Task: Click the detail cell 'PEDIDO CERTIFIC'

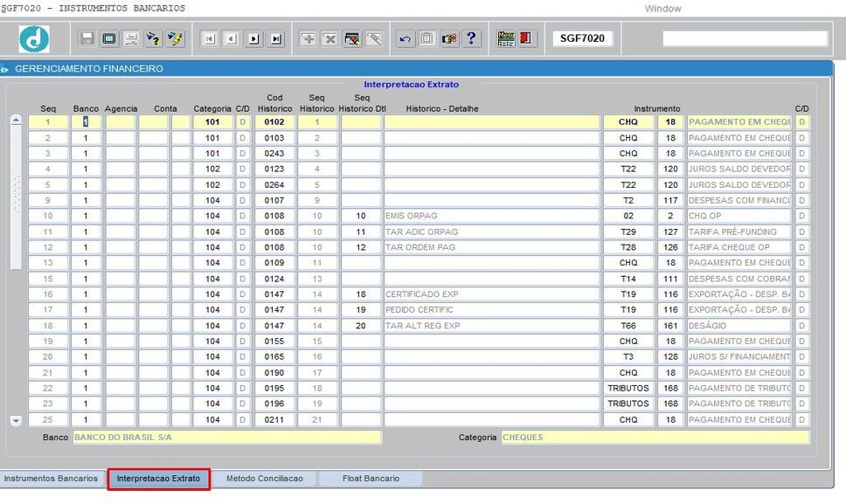Action: (x=492, y=310)
